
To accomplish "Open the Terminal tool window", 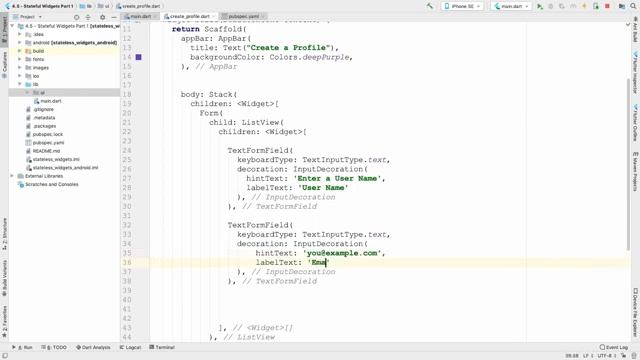I will (162, 347).
